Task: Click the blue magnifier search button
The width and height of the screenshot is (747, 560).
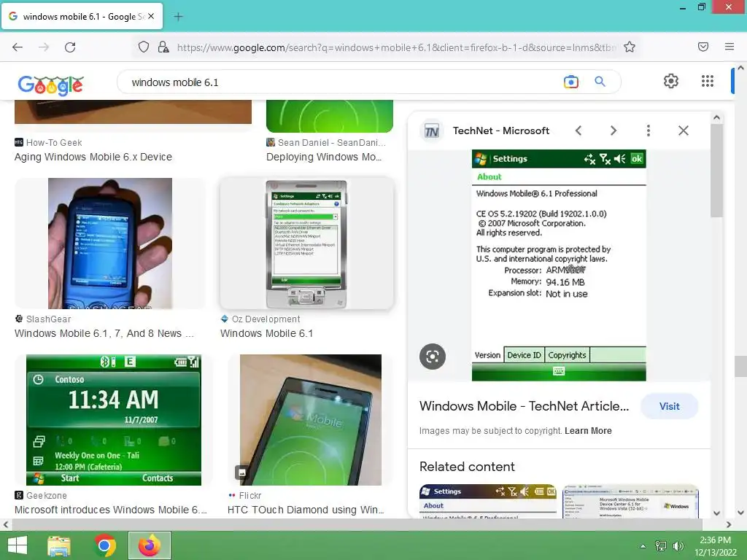Action: point(600,82)
